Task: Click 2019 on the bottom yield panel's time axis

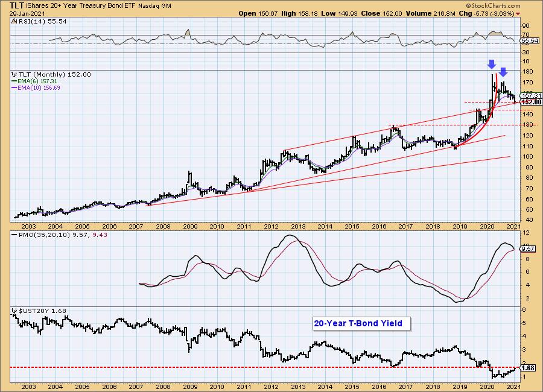Action: [460, 387]
